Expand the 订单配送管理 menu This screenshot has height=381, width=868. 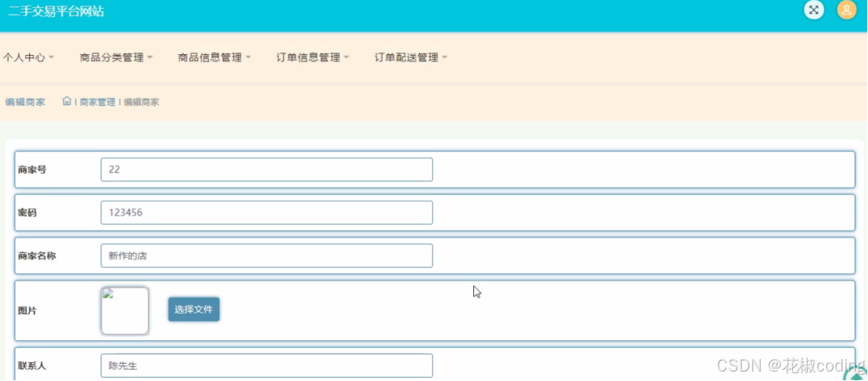(410, 57)
